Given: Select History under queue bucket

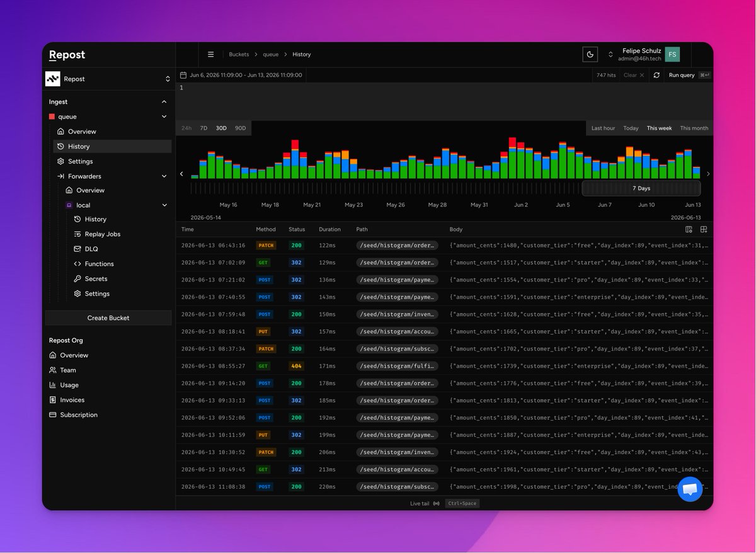Looking at the screenshot, I should click(x=112, y=146).
